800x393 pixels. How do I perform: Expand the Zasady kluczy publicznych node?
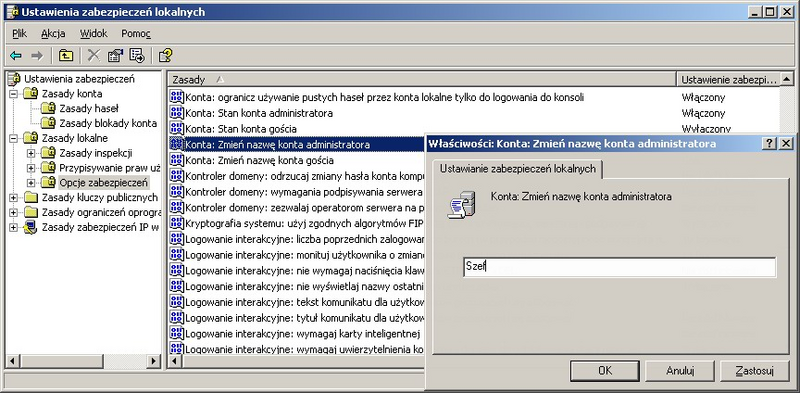pyautogui.click(x=13, y=198)
